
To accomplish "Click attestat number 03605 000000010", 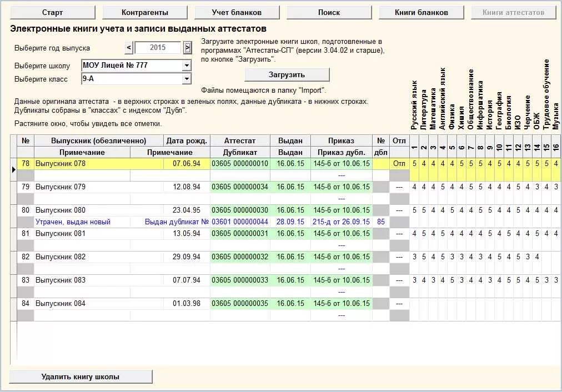I will tap(240, 164).
